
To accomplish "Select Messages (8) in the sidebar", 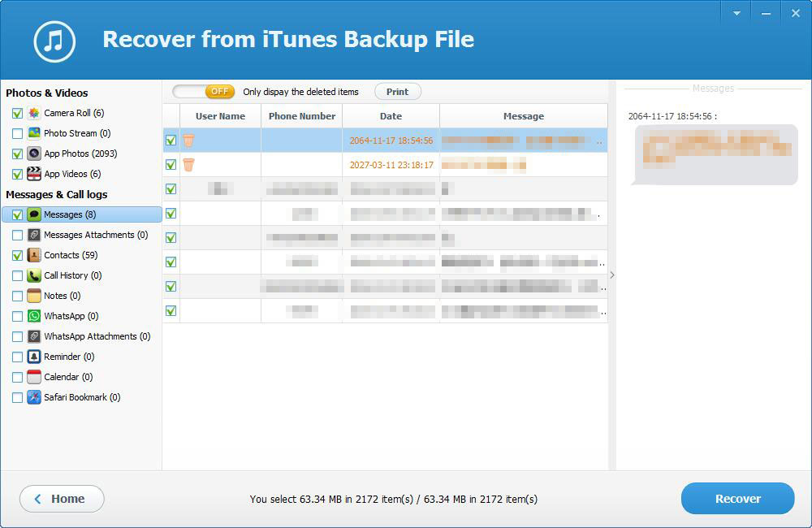I will pos(82,214).
